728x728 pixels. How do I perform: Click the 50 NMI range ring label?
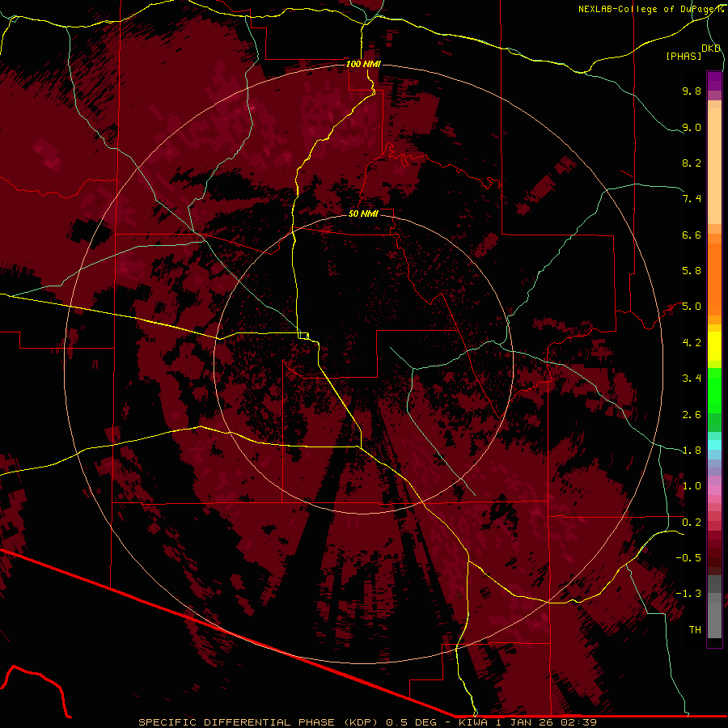coord(363,214)
